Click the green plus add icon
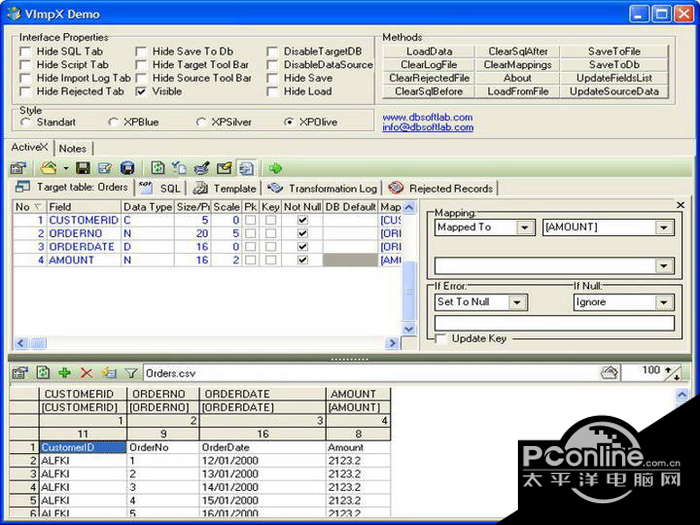 [x=65, y=372]
